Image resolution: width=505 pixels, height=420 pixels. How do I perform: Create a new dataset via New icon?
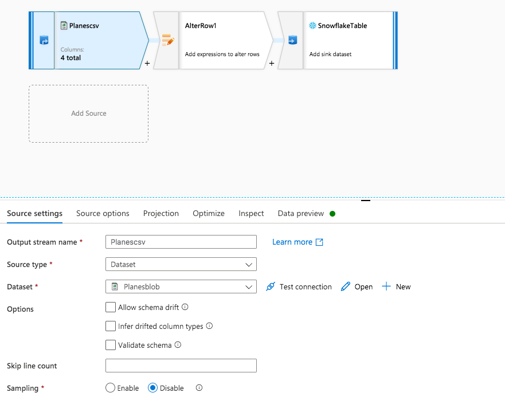[387, 286]
